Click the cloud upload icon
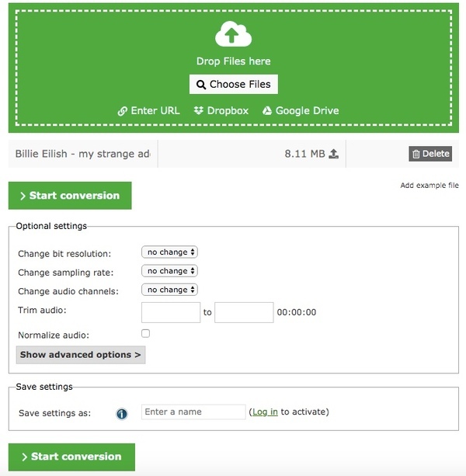The image size is (466, 476). 233,35
